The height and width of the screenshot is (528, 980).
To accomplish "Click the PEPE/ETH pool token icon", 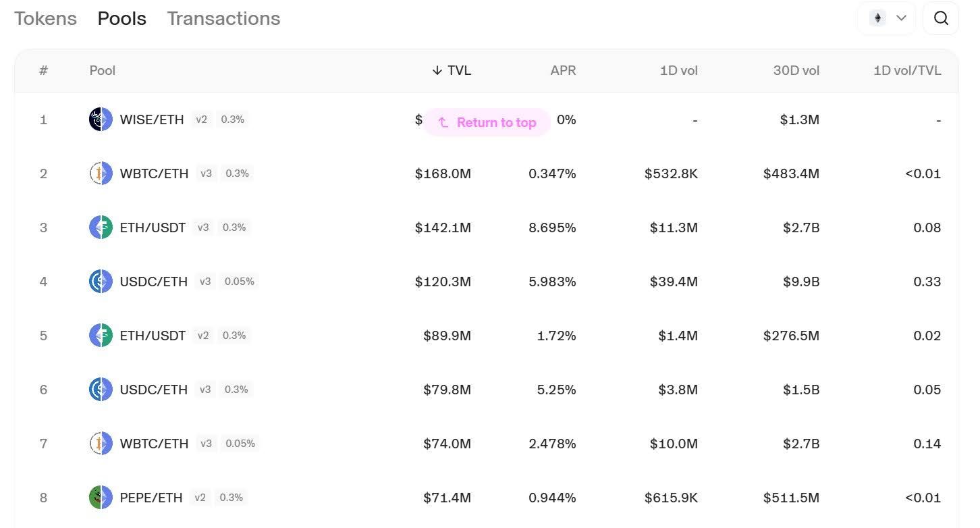I will tap(101, 498).
